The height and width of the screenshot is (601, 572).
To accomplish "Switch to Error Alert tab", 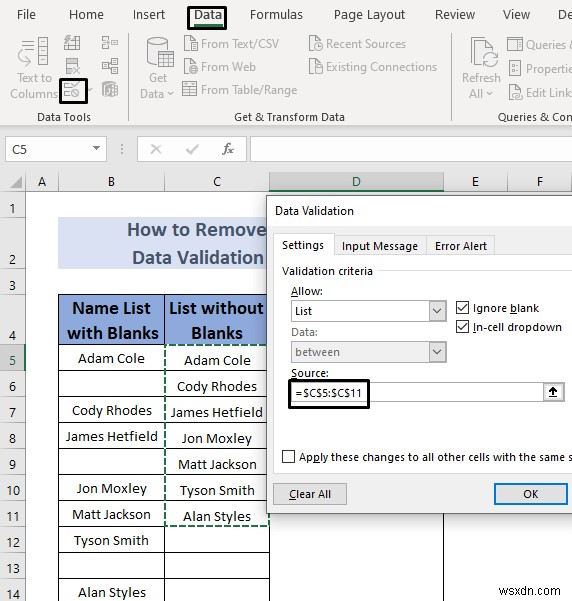I will coord(461,246).
